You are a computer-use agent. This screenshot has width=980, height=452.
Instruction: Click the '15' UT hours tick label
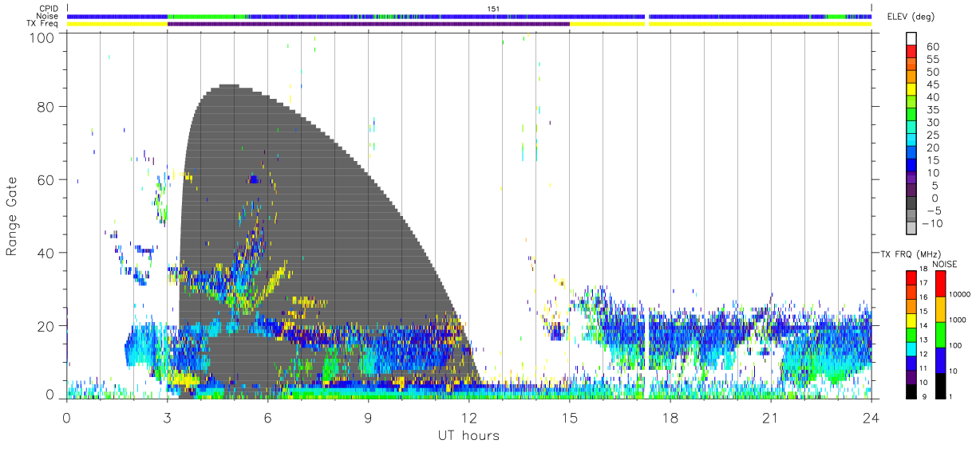[569, 418]
